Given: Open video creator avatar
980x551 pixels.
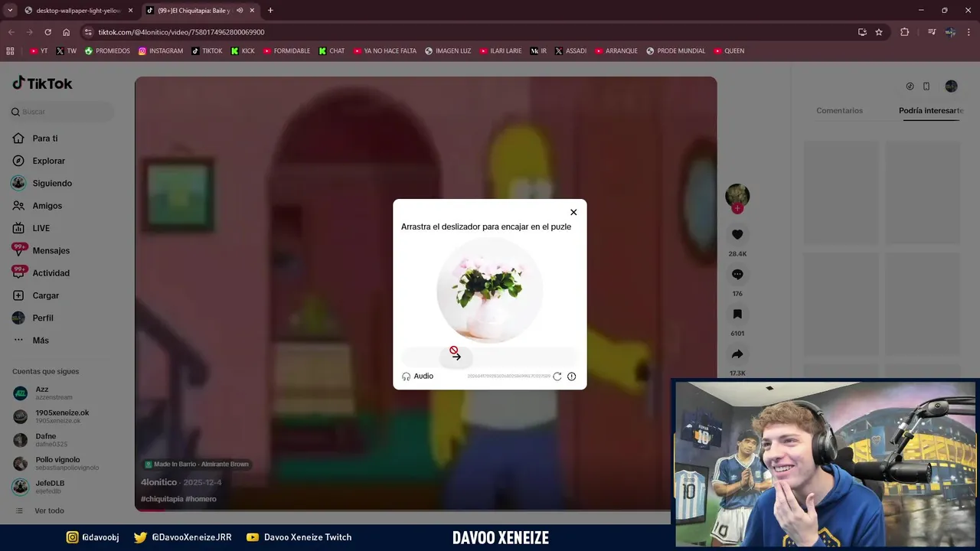Looking at the screenshot, I should (x=737, y=195).
